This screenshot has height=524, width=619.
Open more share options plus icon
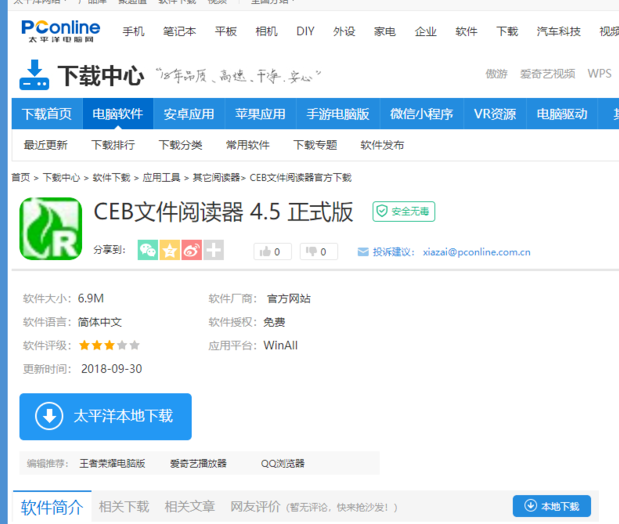coord(213,250)
